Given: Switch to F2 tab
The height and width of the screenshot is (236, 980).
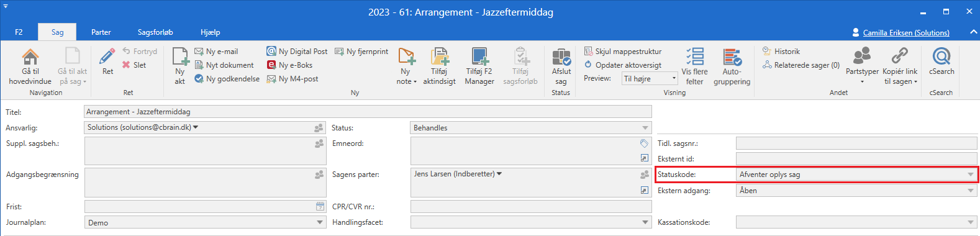Looking at the screenshot, I should point(19,32).
